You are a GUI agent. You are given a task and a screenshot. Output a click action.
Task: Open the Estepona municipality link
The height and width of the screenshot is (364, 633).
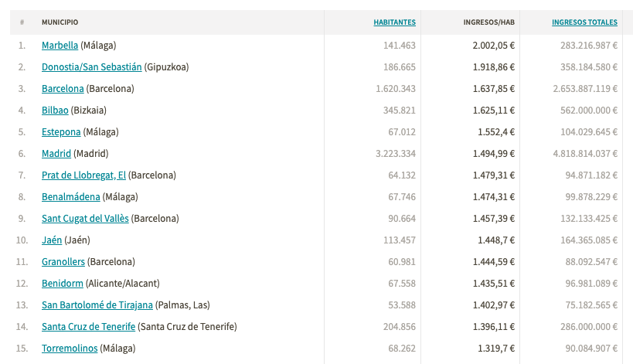pos(61,132)
